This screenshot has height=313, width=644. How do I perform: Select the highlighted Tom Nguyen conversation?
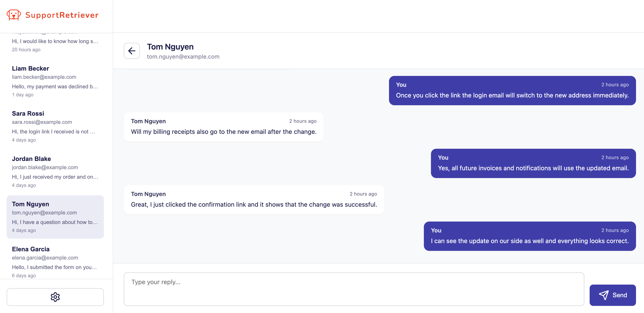point(55,217)
